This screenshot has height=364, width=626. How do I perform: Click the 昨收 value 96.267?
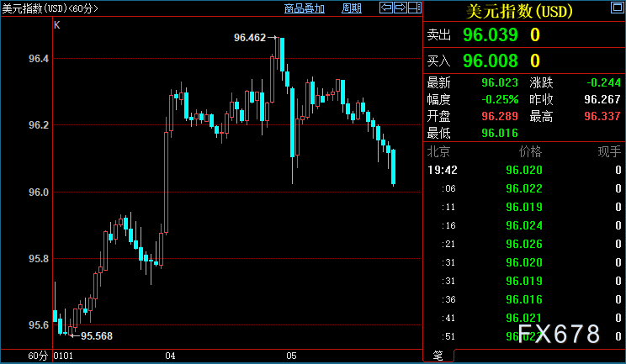coord(602,99)
